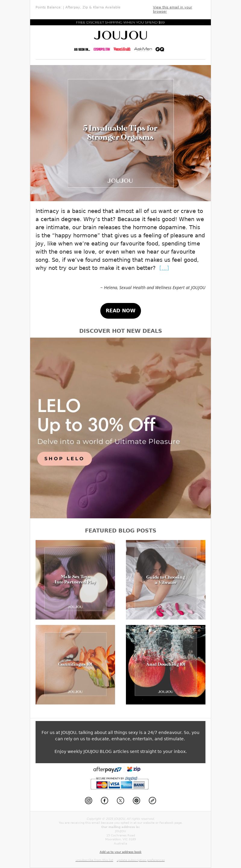Open View this email in your browser
Screen dimensions: 241x868
172,9
